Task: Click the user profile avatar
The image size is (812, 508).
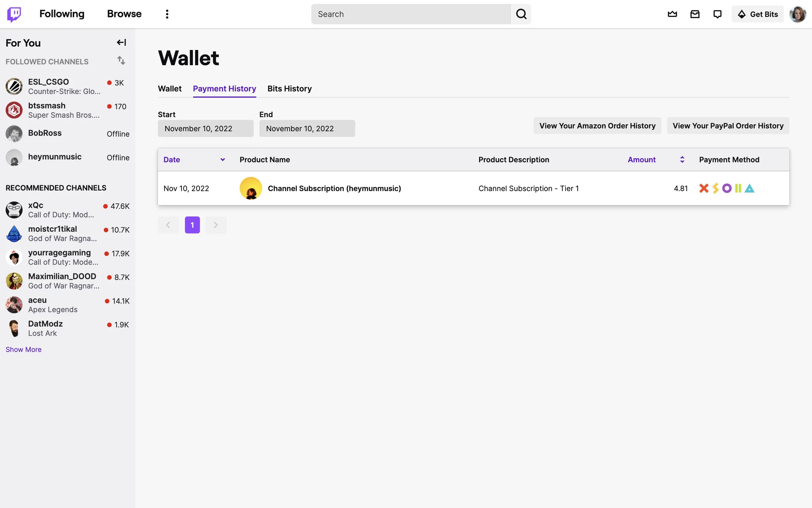Action: (798, 14)
